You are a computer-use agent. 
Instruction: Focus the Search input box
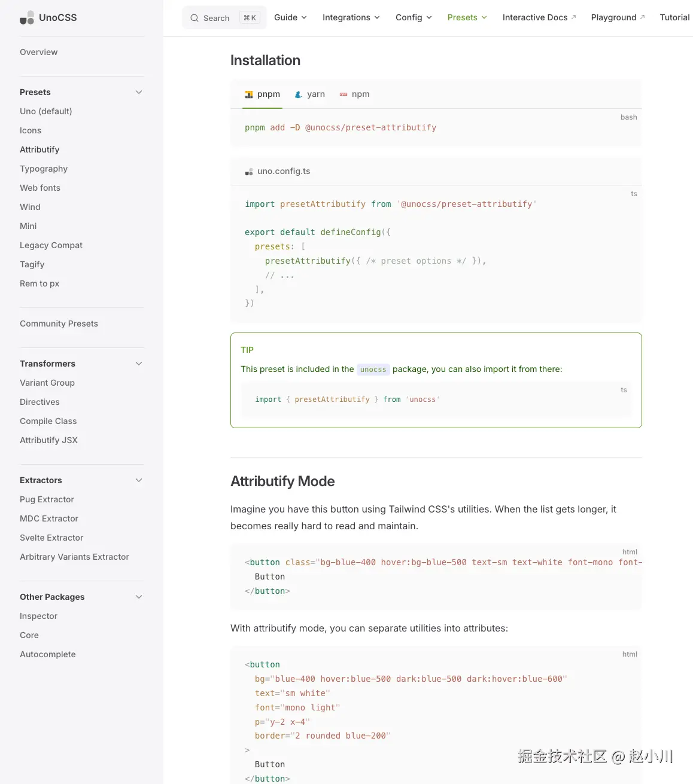217,18
